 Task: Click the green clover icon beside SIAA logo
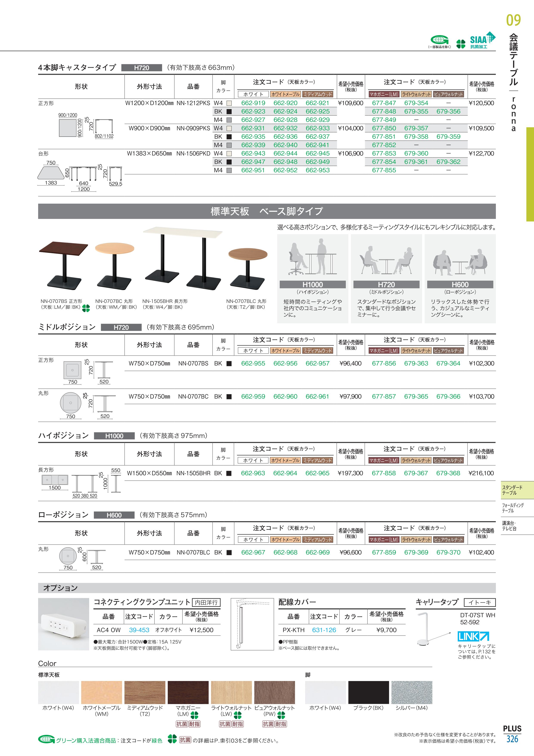tap(461, 44)
